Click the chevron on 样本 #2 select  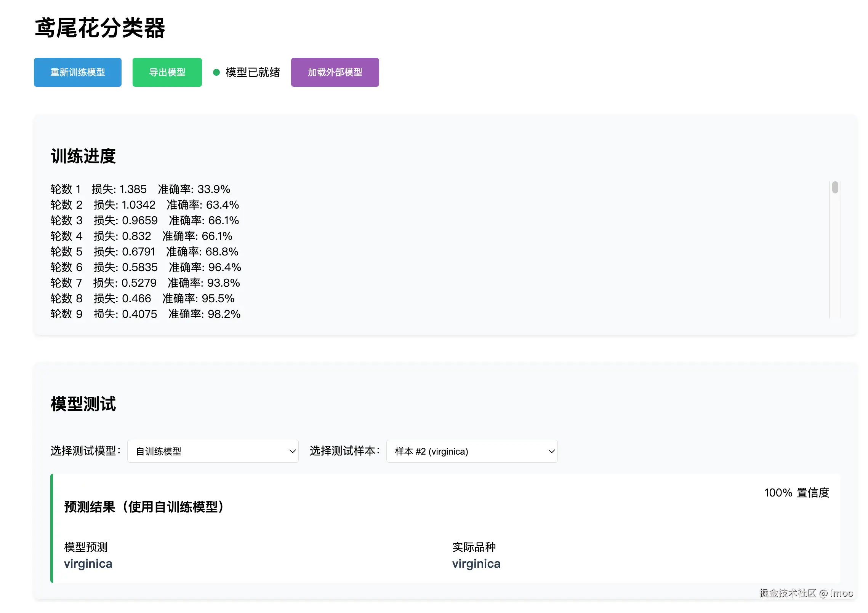point(551,451)
